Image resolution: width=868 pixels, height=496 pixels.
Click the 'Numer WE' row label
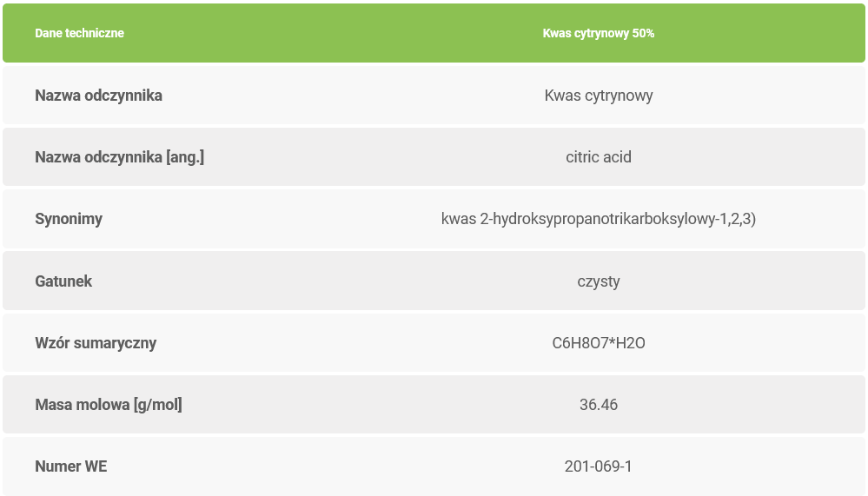70,466
